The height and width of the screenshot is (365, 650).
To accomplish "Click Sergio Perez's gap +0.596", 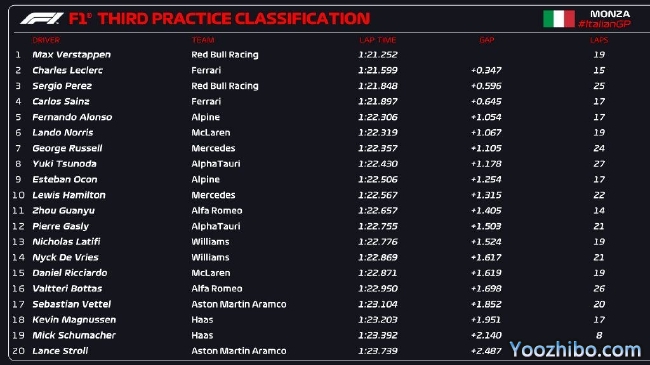I will pos(486,86).
